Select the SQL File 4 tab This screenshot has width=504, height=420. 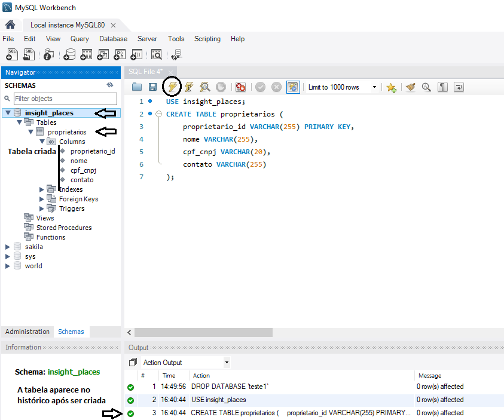coord(146,72)
